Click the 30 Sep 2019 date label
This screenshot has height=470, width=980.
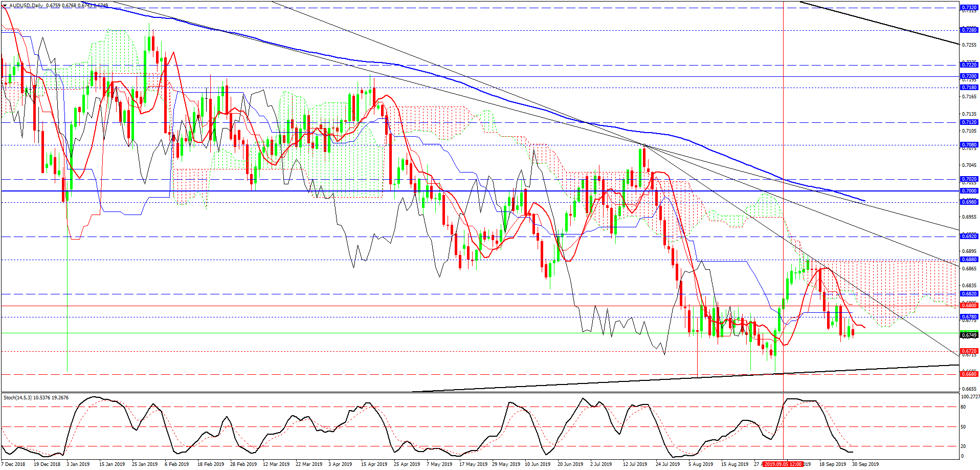[x=865, y=464]
